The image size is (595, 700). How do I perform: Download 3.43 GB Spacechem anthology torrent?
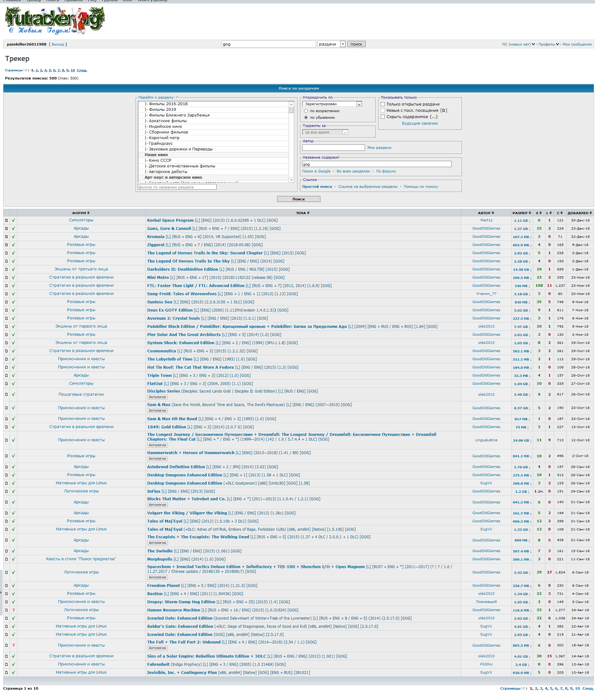click(522, 572)
